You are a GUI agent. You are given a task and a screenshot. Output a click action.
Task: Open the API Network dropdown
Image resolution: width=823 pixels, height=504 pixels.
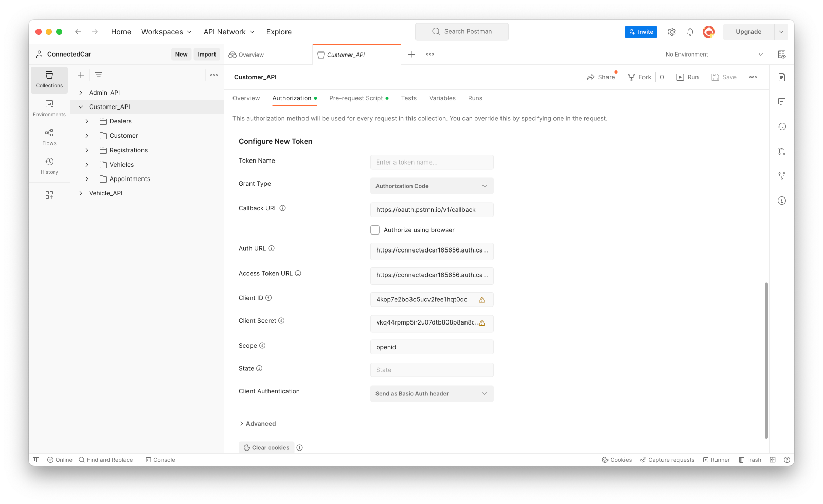tap(229, 32)
